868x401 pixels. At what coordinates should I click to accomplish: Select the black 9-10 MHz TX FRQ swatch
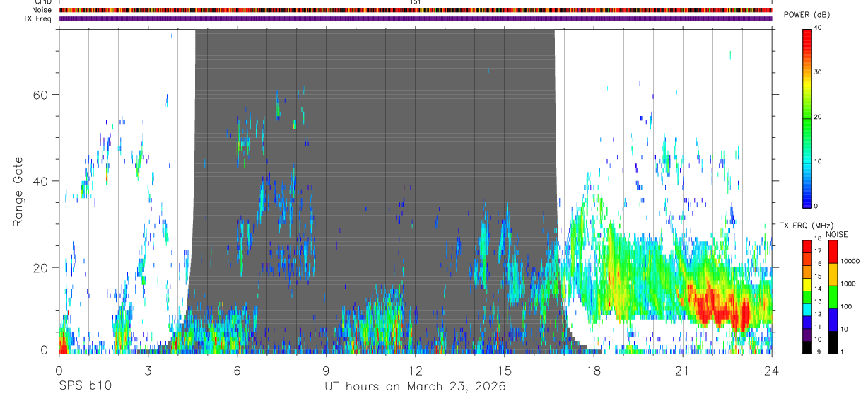[807, 348]
